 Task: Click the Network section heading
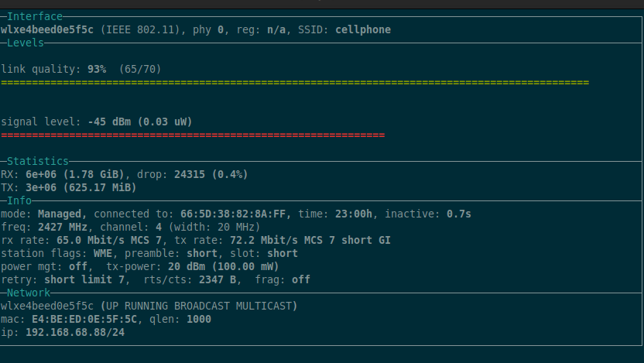coord(29,293)
